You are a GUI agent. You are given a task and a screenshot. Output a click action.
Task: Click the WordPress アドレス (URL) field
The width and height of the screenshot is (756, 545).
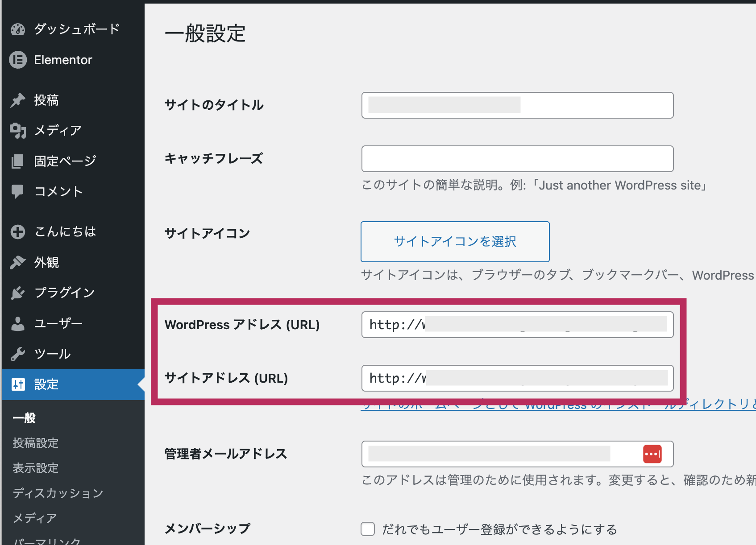coord(517,325)
